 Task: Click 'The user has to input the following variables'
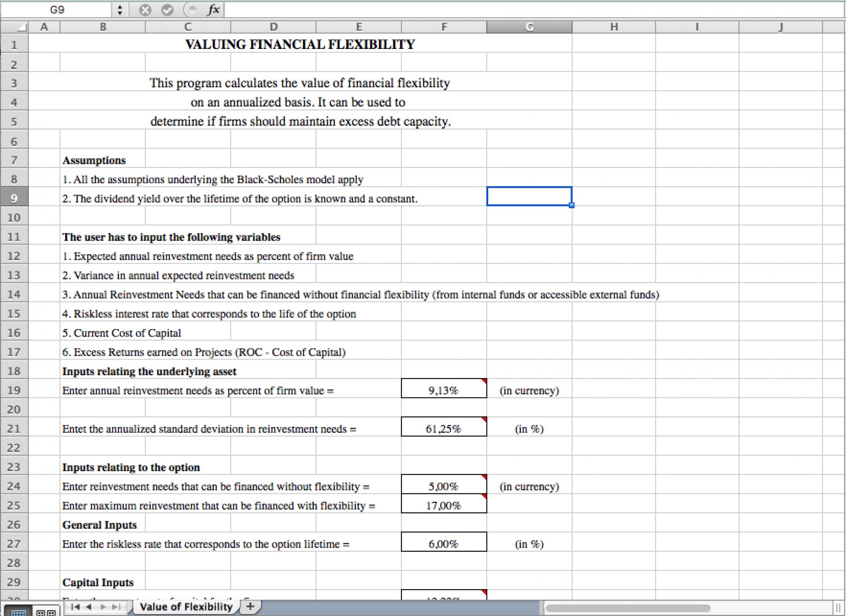pos(171,237)
